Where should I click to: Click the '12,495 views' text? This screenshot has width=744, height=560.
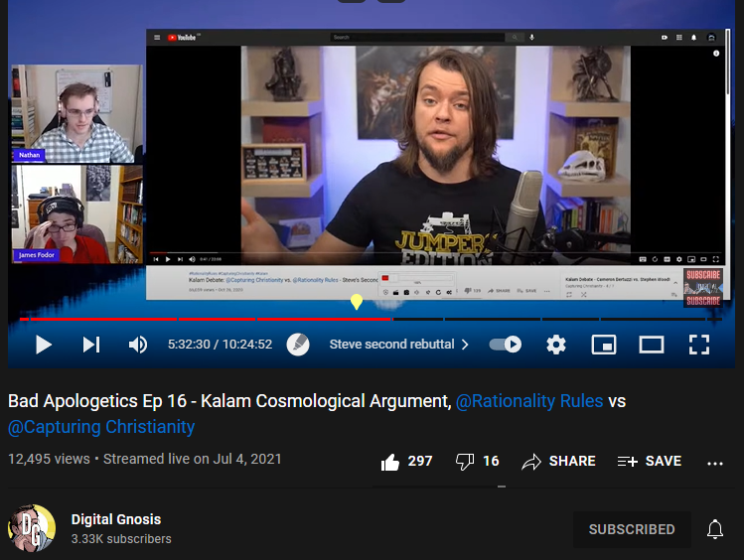pos(49,459)
